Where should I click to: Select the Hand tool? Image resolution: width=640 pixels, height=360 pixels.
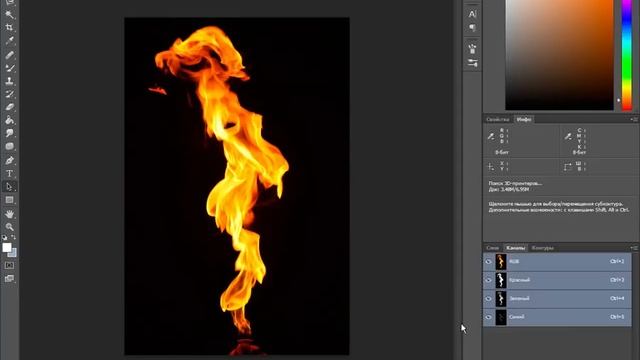click(9, 214)
